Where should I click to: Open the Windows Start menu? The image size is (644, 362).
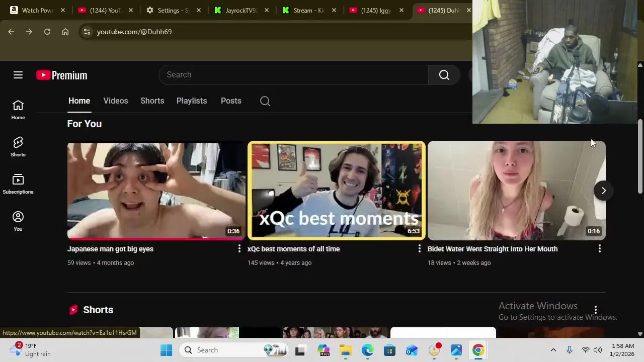[166, 350]
